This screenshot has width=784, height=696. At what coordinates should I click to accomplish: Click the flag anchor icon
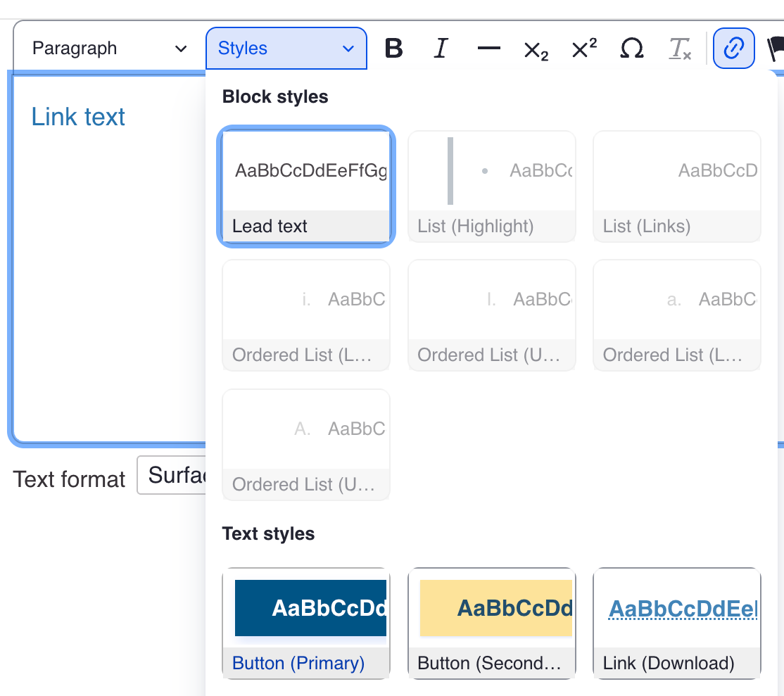tap(776, 49)
